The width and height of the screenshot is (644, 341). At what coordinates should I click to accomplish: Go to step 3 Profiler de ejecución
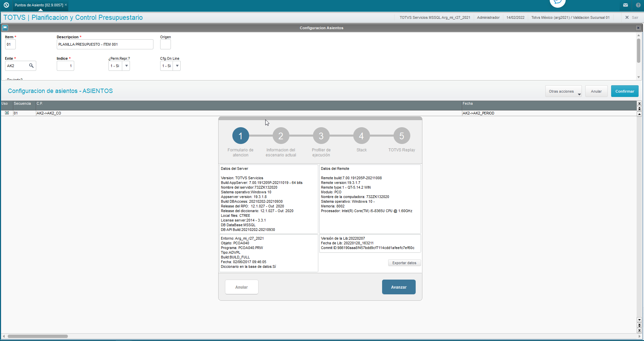click(321, 136)
